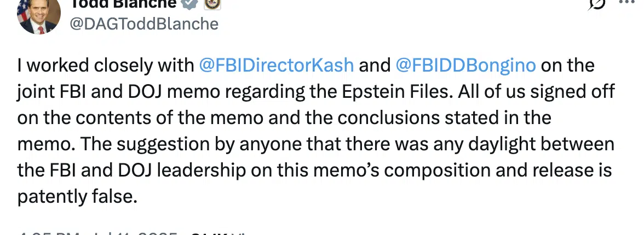Click "I worked closely with" at post start
Viewport: 644px width, 235px height.
[x=106, y=65]
